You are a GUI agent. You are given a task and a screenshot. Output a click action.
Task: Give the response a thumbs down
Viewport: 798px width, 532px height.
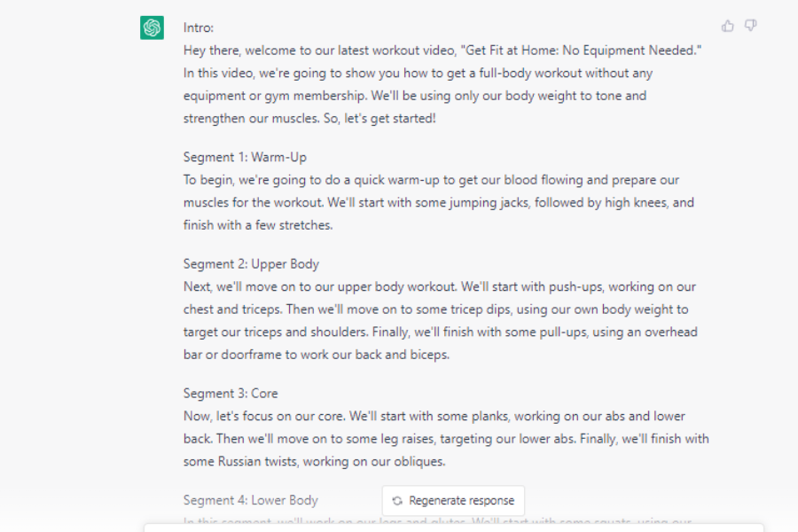click(x=751, y=26)
